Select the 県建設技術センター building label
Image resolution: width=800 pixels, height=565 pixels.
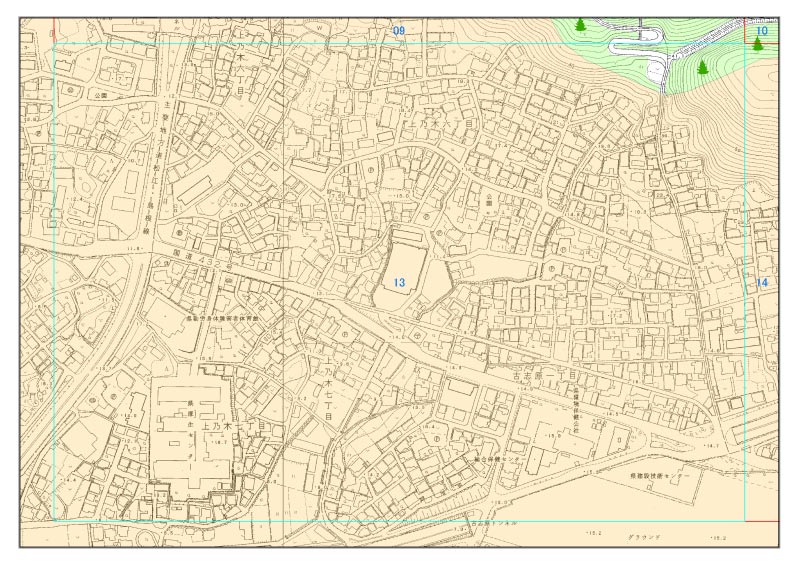pyautogui.click(x=663, y=477)
